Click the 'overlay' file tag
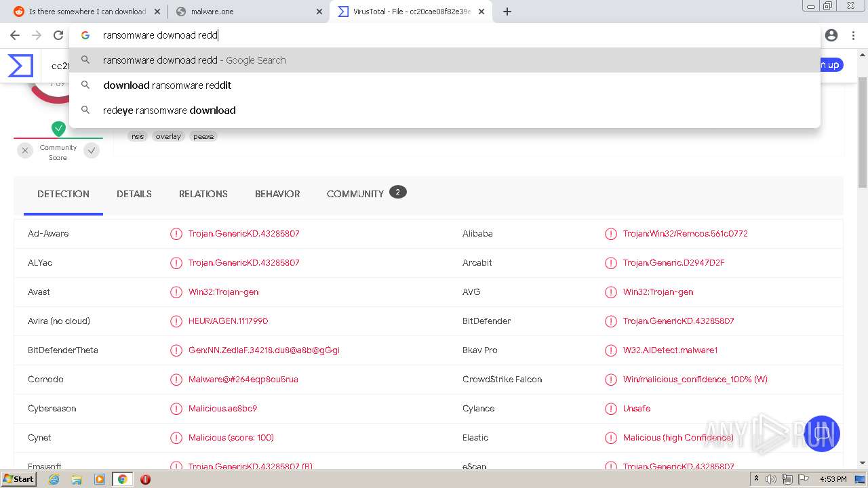The width and height of the screenshot is (868, 488). 168,136
